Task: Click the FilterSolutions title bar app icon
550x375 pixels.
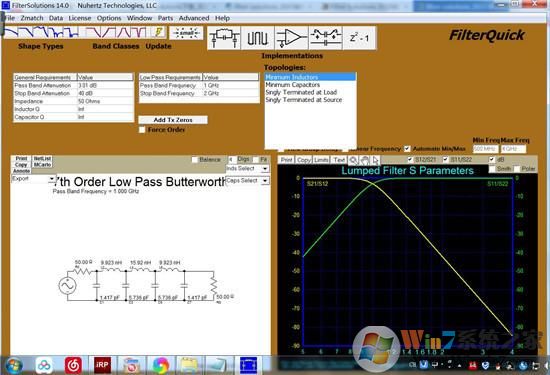Action: point(6,5)
